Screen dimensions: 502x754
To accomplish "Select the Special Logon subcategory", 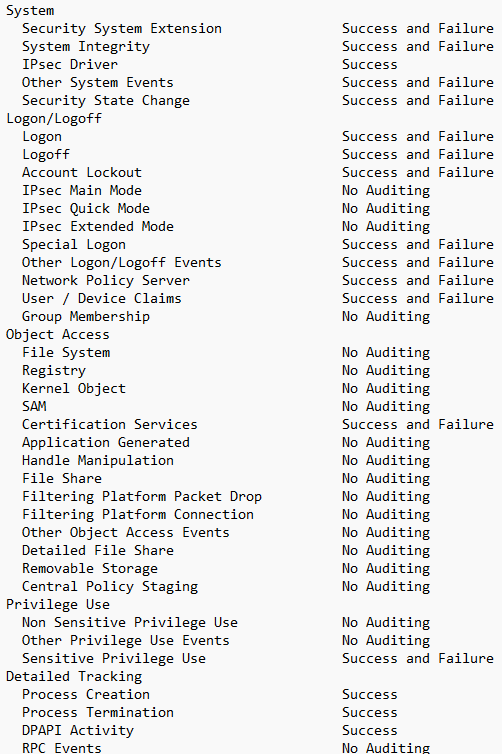I will point(74,245).
